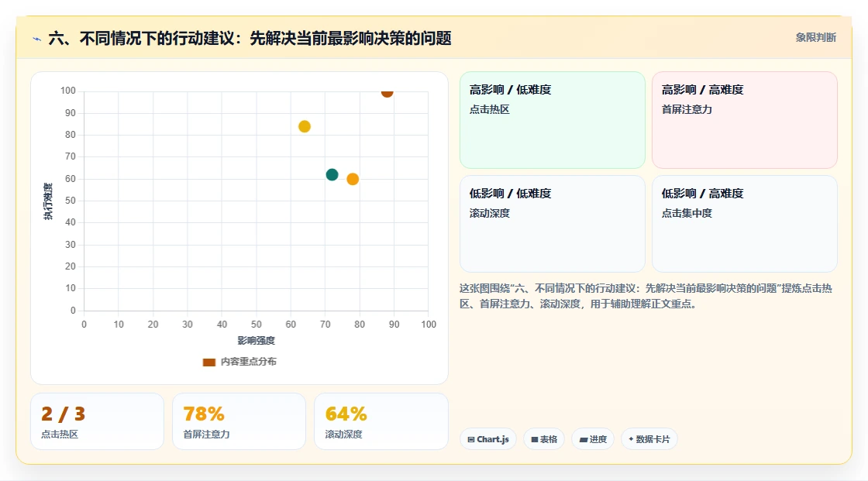Click the 执行难度 y-axis title
Image resolution: width=868 pixels, height=481 pixels.
48,201
